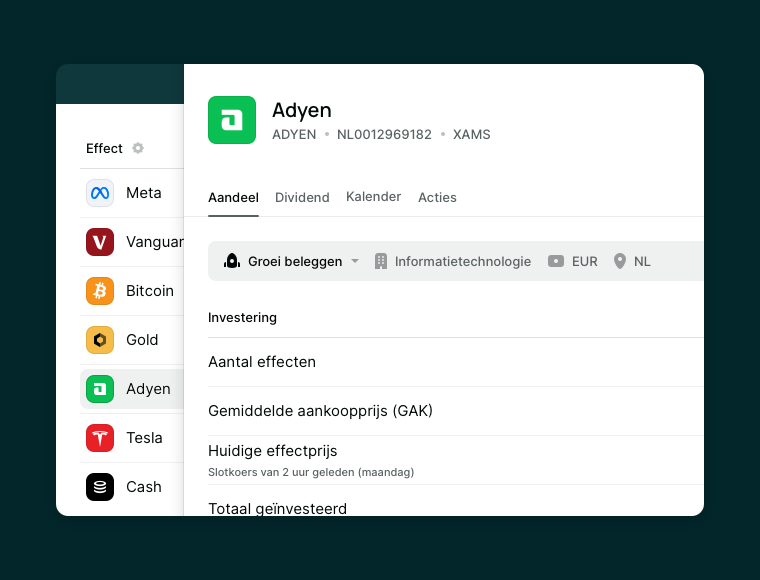Open the Groei beleggen dropdown arrow
Image resolution: width=760 pixels, height=580 pixels.
[355, 261]
